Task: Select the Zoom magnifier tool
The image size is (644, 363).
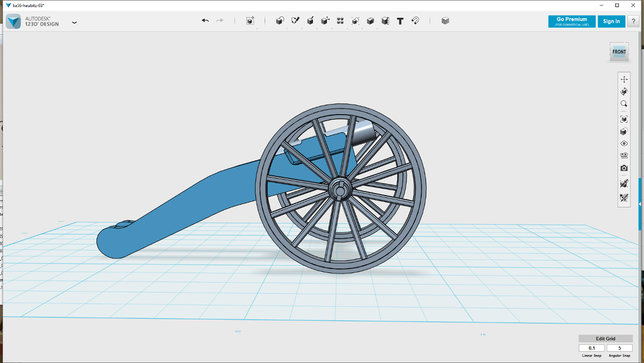Action: pos(624,104)
